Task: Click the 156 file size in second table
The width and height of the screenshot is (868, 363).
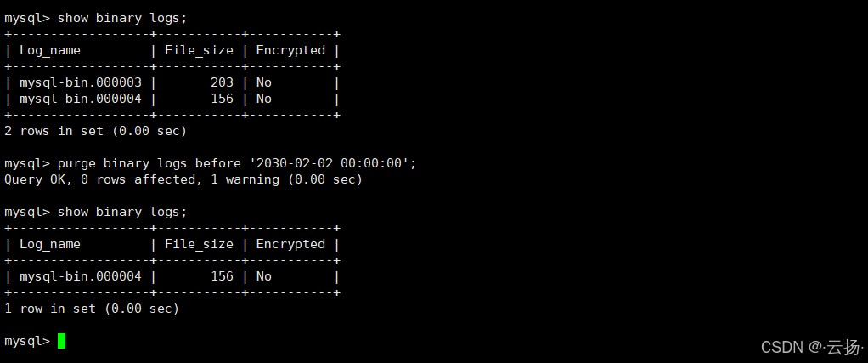Action: (x=222, y=276)
